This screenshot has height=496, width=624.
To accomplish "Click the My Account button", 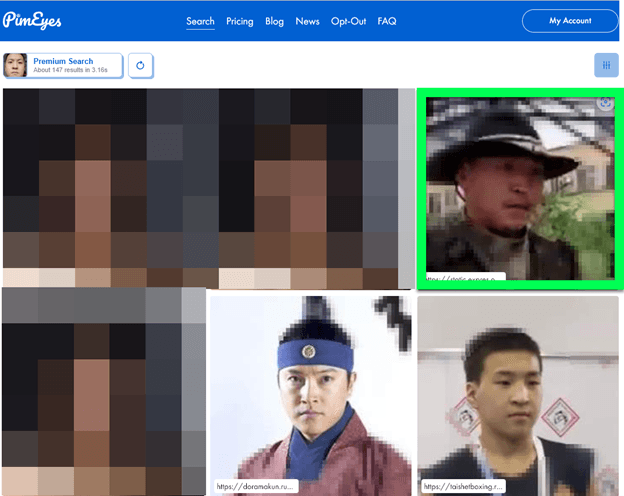I will 570,21.
